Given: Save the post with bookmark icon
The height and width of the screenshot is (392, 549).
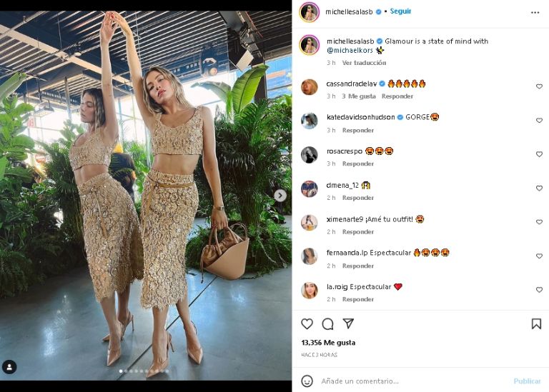Looking at the screenshot, I should click(x=536, y=323).
